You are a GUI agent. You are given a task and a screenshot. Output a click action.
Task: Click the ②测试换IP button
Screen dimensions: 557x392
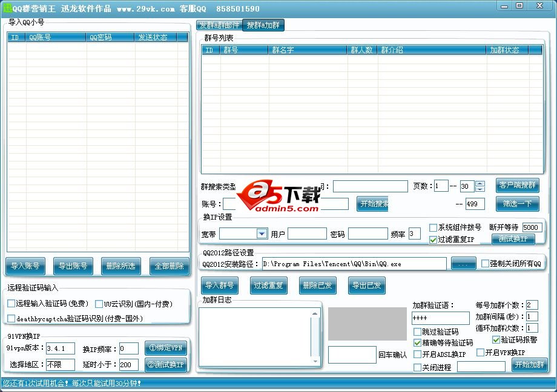(x=166, y=365)
